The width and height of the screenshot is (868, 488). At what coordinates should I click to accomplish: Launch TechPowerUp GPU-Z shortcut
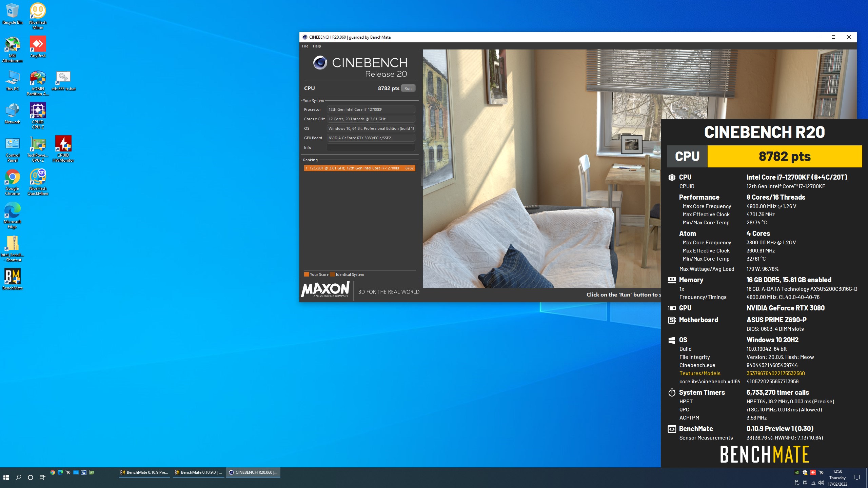[38, 149]
